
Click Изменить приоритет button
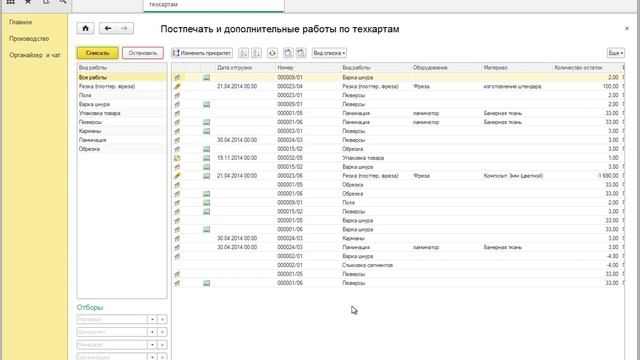click(202, 53)
